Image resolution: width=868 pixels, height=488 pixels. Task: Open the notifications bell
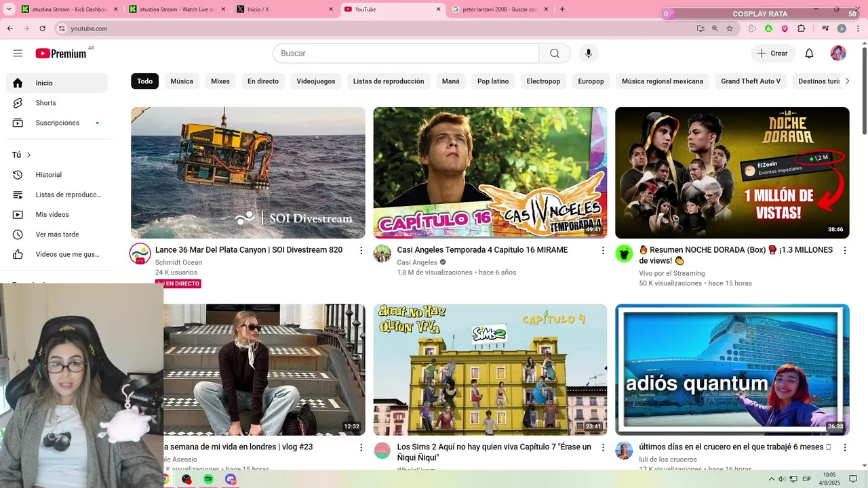point(809,54)
